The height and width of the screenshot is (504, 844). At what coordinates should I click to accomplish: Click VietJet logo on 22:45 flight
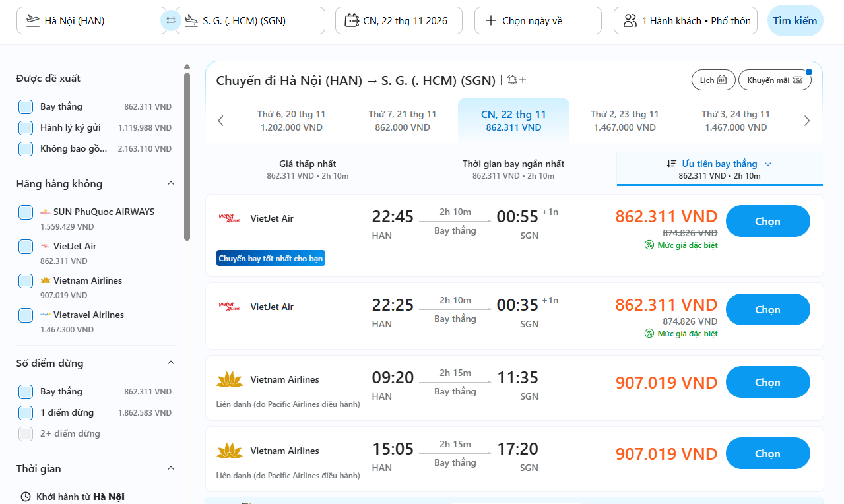click(x=230, y=218)
